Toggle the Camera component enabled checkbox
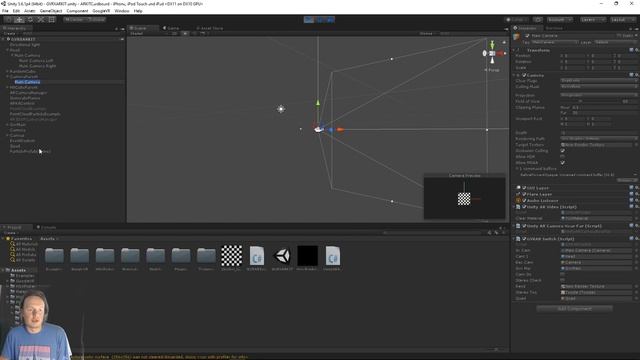 524,75
